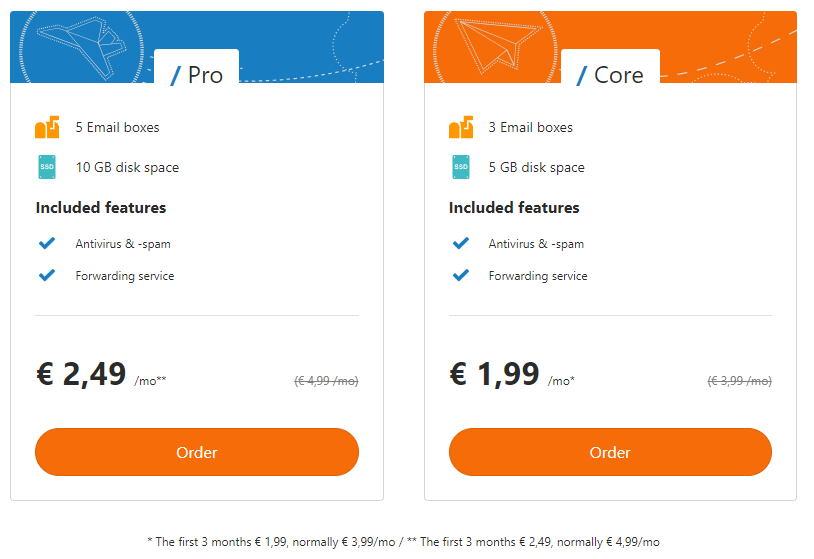Click the mailbox icon in Pro plan
The image size is (814, 559).
47,128
